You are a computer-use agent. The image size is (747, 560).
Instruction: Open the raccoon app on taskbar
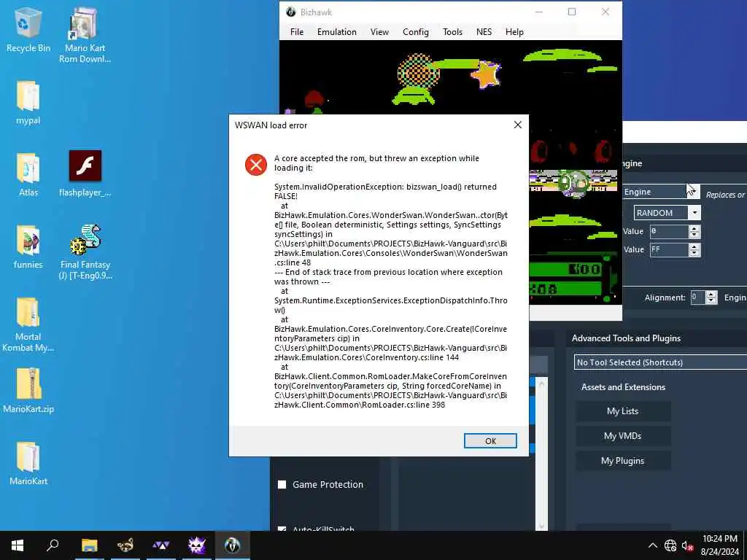pyautogui.click(x=125, y=545)
